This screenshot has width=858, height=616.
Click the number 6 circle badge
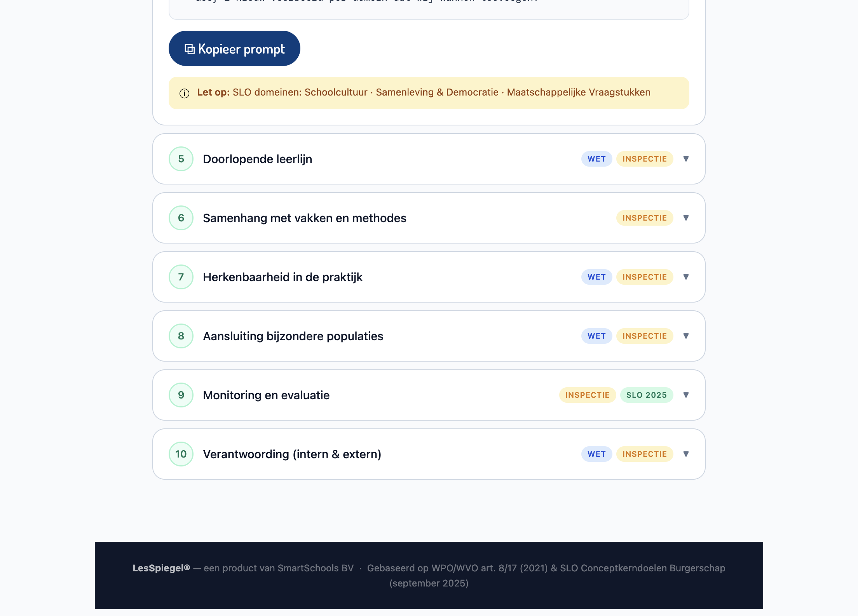[181, 218]
